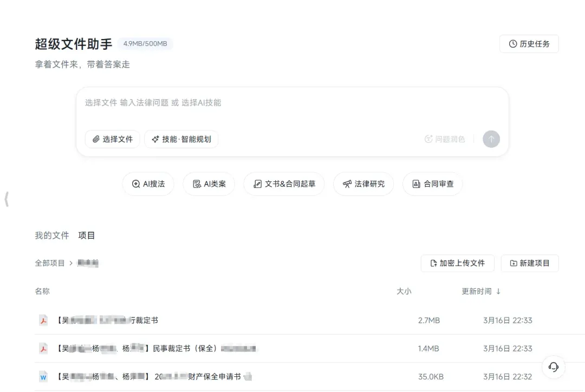Select the 文书&合同起草 skill chip
585x392 pixels.
tap(284, 184)
